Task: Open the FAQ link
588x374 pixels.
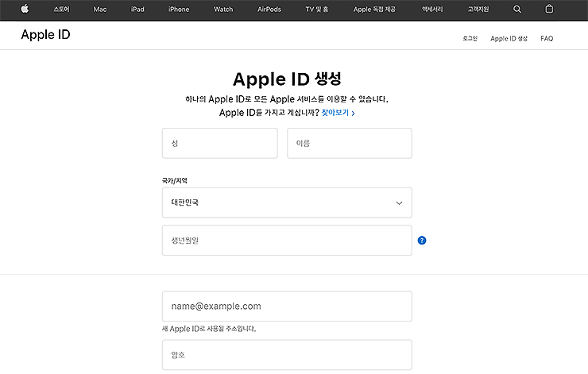Action: pos(547,38)
